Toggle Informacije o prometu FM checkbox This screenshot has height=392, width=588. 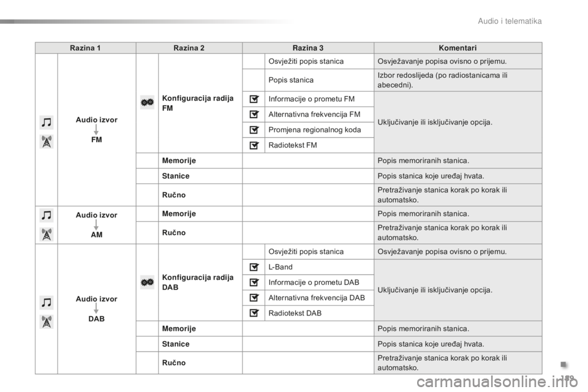point(254,99)
